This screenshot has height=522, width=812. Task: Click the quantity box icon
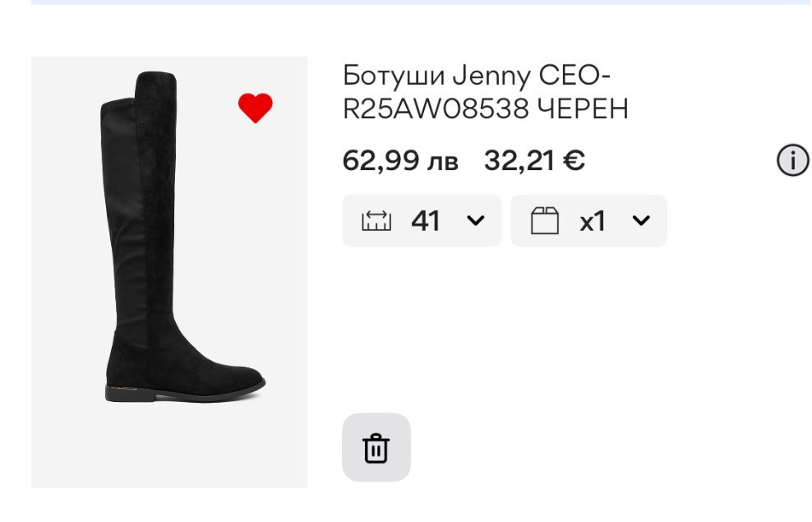click(545, 221)
